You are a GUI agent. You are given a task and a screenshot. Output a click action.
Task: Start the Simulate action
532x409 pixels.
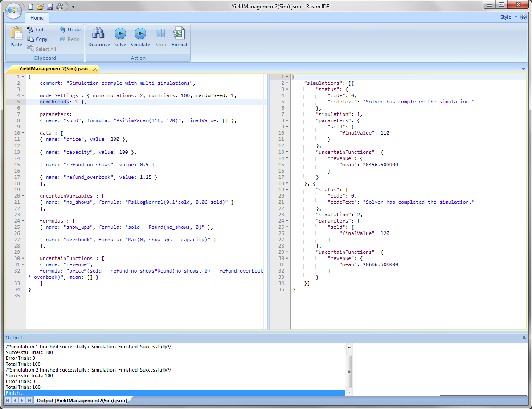click(x=140, y=34)
